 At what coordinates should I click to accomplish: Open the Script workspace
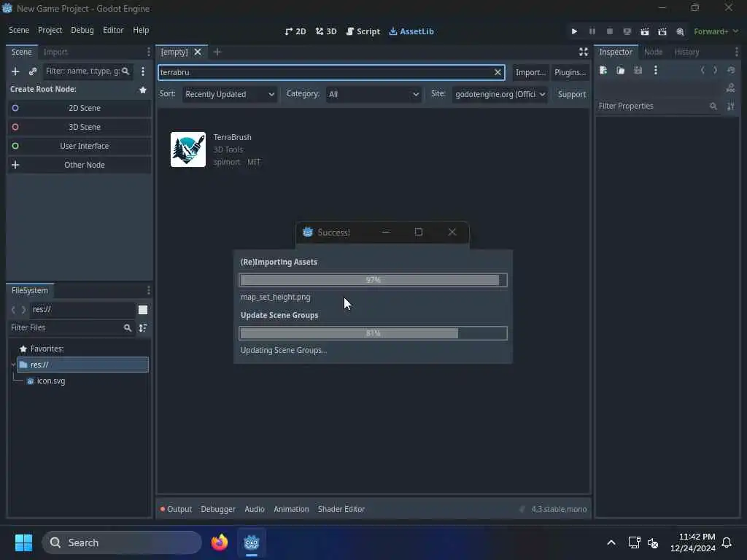point(363,31)
